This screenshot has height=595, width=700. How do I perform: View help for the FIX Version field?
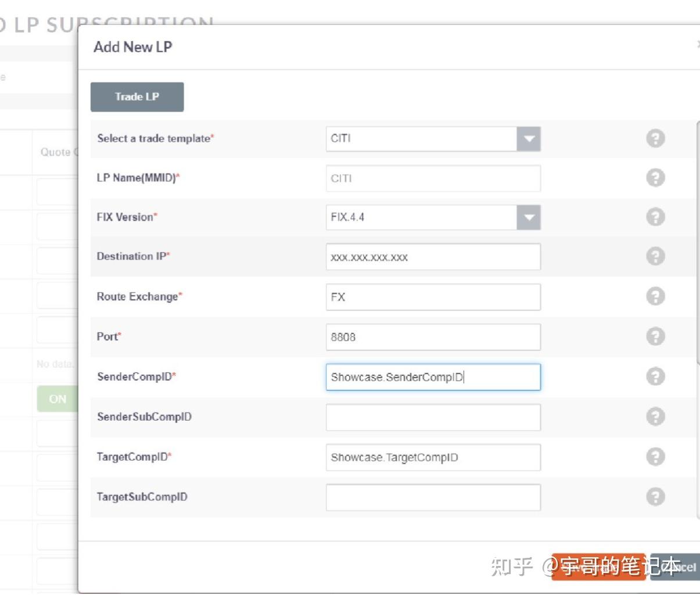point(655,218)
